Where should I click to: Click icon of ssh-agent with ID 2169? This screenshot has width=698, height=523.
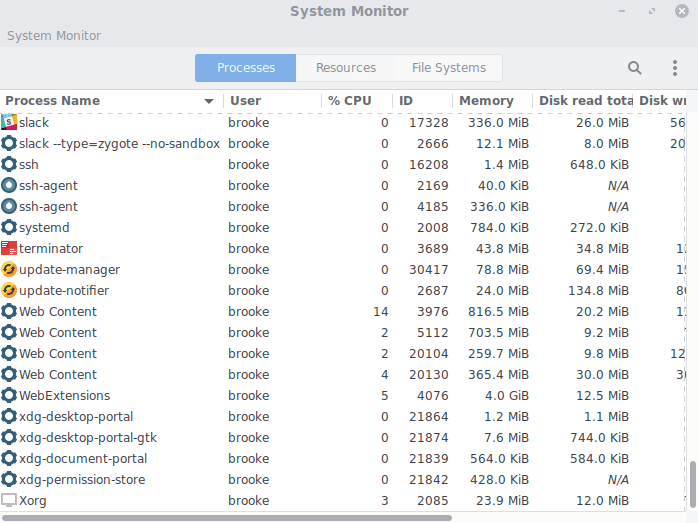click(x=9, y=185)
